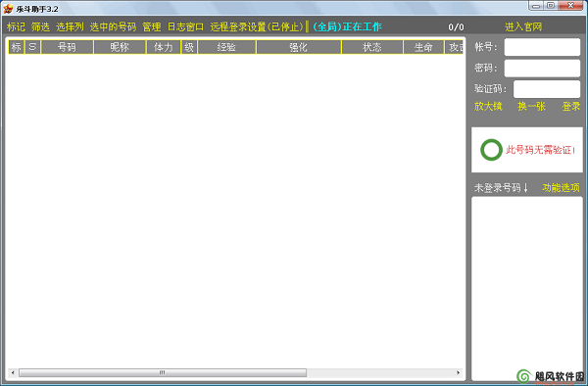Screen dimensions: 588x386
Task: Click the 放大镜 link
Action: click(x=488, y=107)
